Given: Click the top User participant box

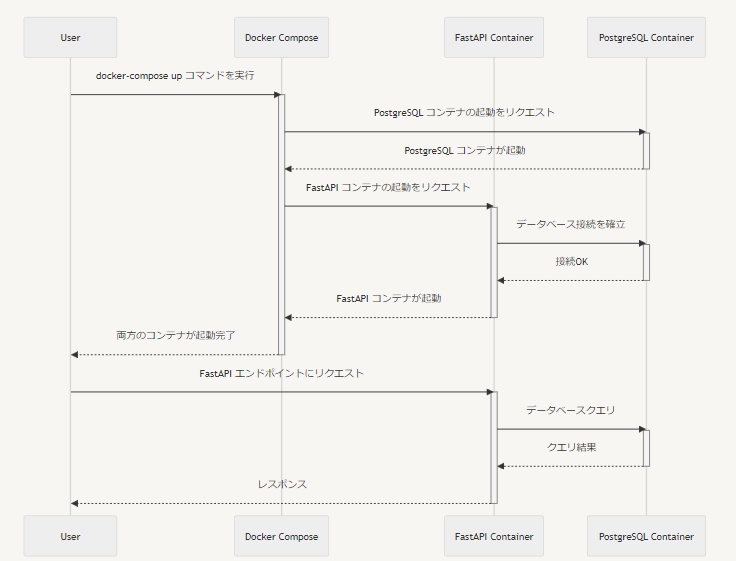Looking at the screenshot, I should tap(70, 38).
